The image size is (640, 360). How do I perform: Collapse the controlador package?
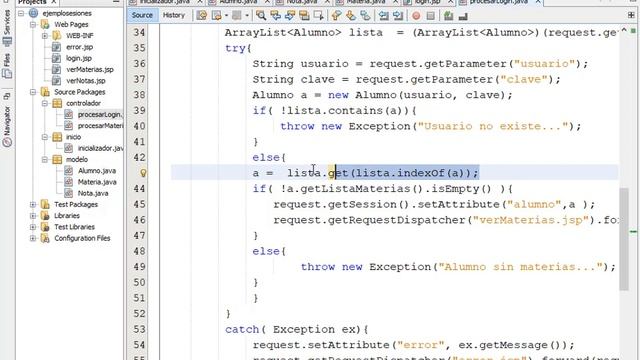45,103
